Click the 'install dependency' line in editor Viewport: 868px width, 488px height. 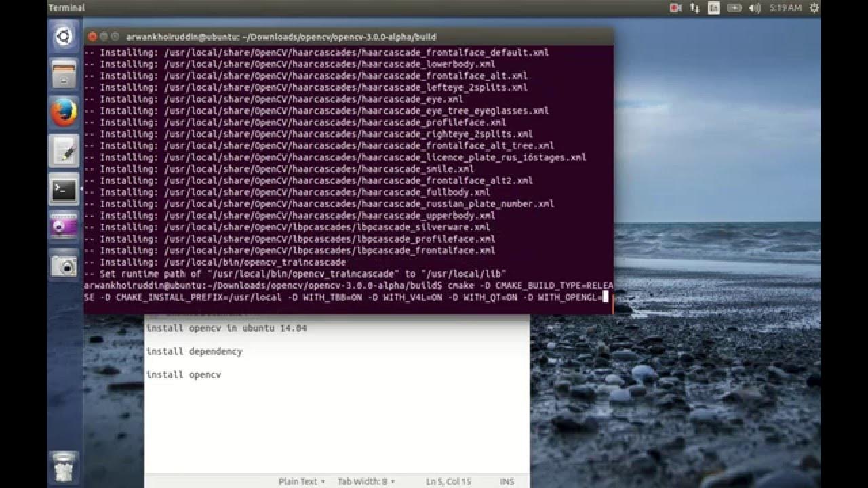pos(194,351)
